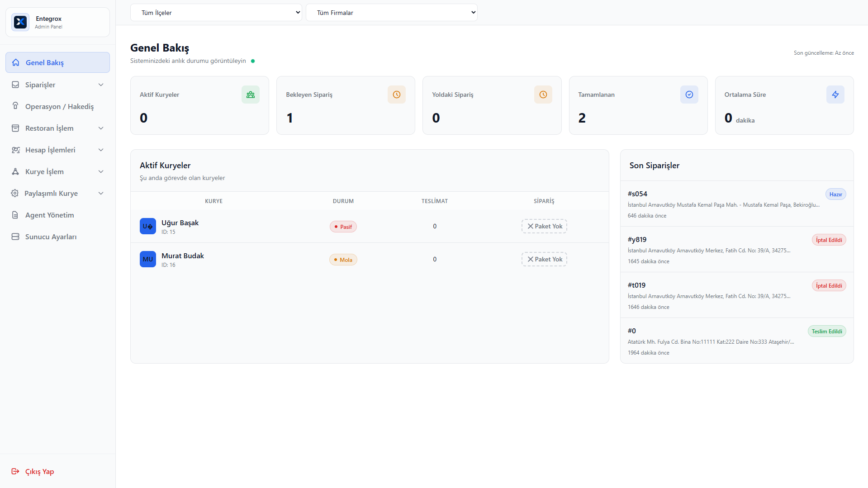Open order #y819 in Son Siparişler

[737, 250]
